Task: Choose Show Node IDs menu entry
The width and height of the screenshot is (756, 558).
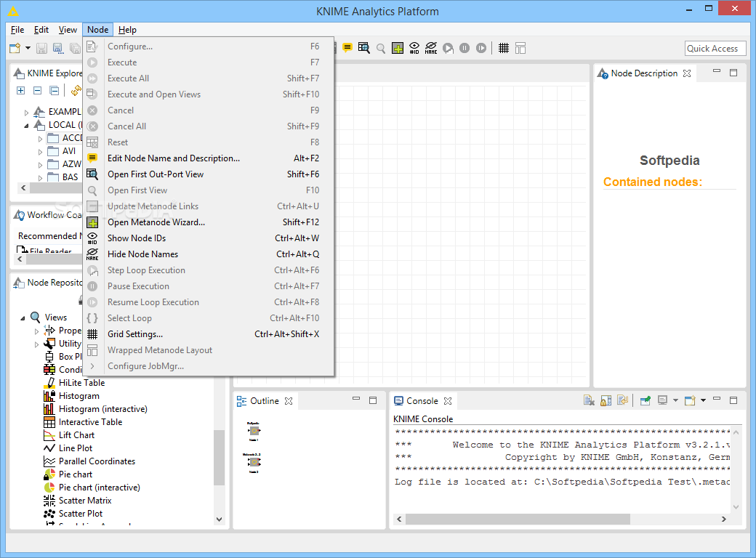Action: 209,238
